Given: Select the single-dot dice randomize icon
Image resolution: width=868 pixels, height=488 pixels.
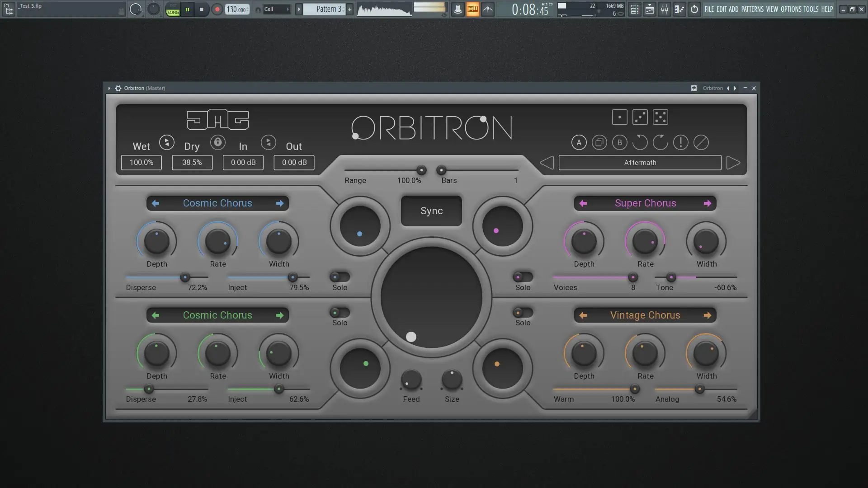Looking at the screenshot, I should (619, 117).
